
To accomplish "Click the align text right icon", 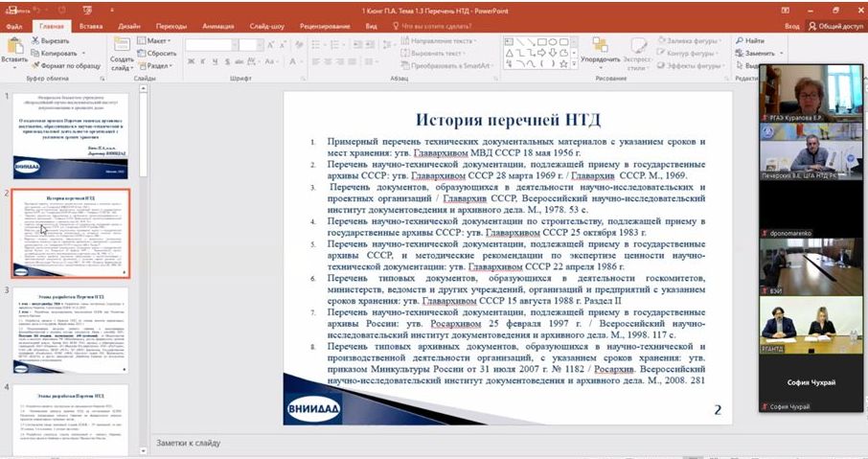I will click(339, 61).
